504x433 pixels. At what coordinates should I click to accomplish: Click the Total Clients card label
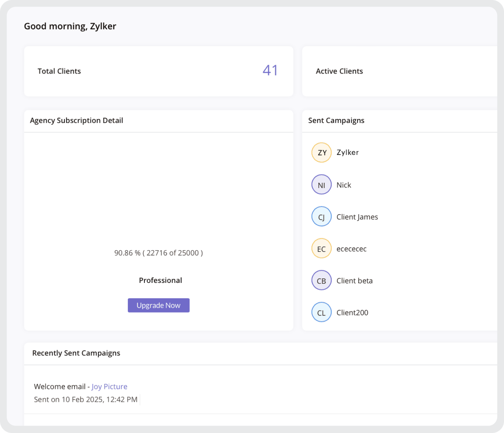pos(59,71)
